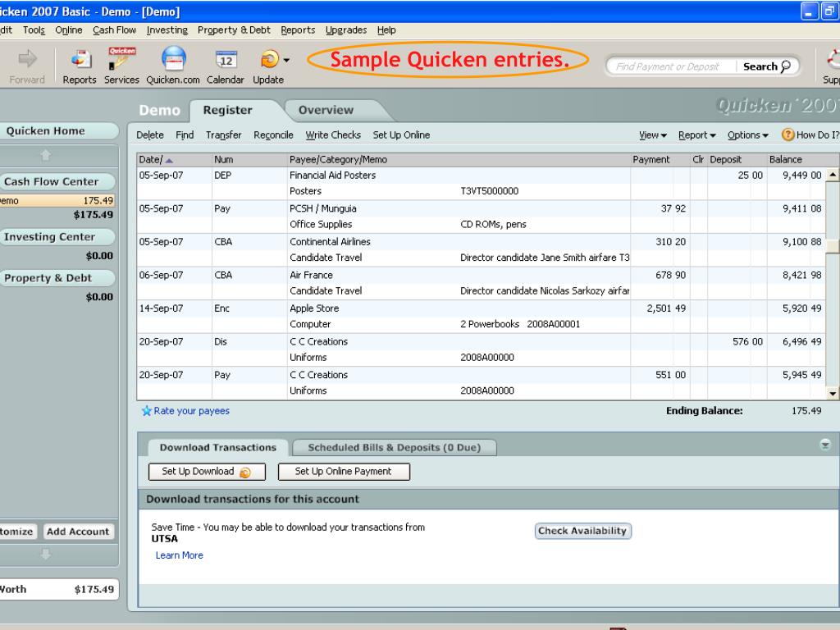Open the Tools menu
Viewport: 840px width, 630px height.
click(34, 30)
